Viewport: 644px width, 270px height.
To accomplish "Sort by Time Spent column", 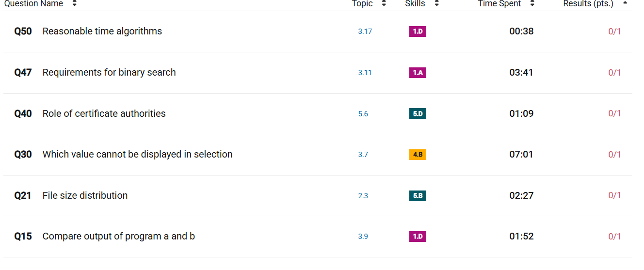I will 532,3.
